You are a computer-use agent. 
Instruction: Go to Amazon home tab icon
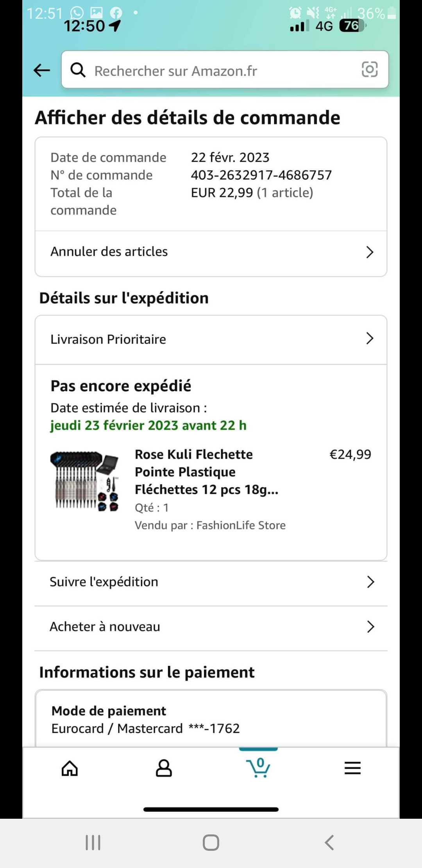point(70,768)
